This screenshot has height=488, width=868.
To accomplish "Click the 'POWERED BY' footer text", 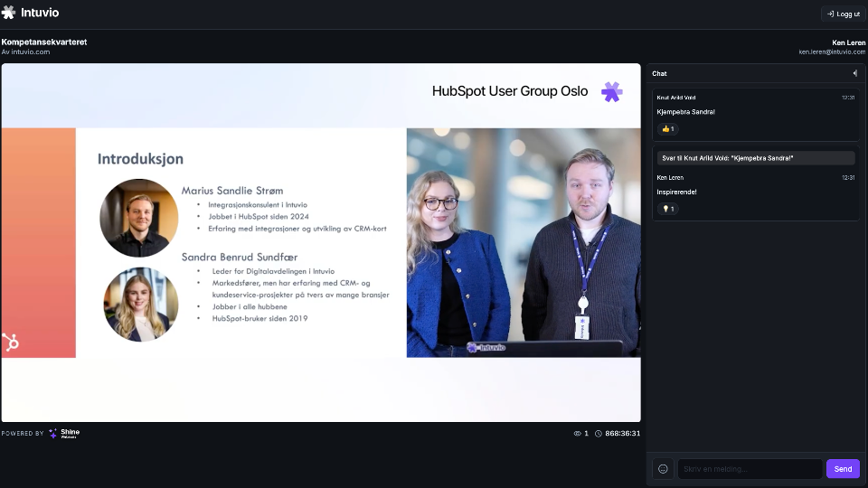I will [x=23, y=434].
